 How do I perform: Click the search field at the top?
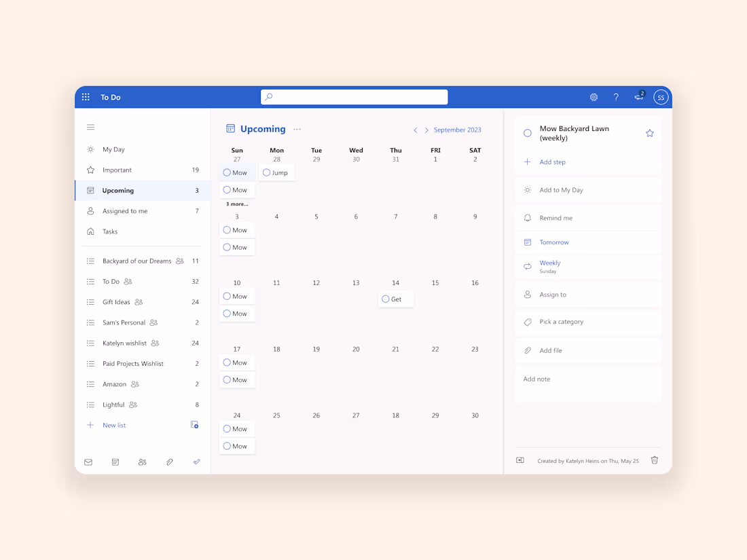pyautogui.click(x=354, y=96)
